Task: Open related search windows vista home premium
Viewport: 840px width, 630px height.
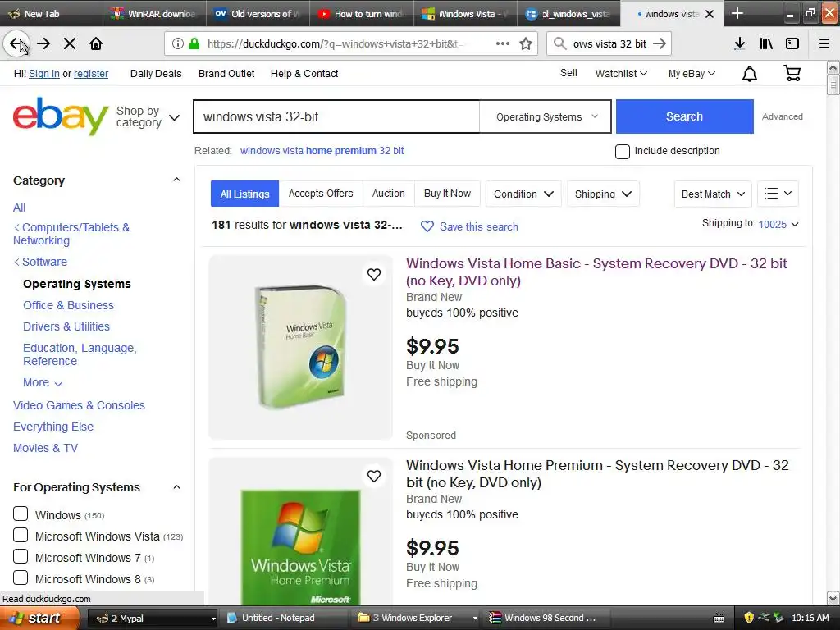Action: tap(322, 151)
